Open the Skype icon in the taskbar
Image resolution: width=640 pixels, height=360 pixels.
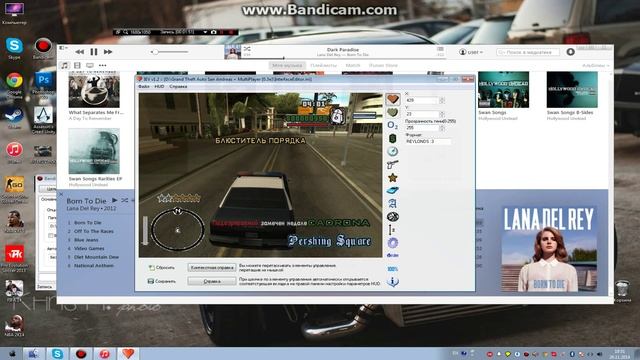(57, 353)
